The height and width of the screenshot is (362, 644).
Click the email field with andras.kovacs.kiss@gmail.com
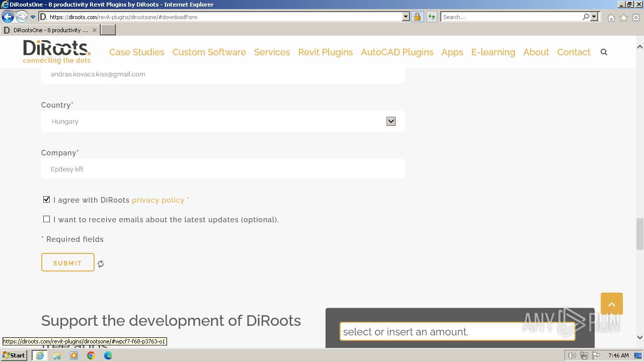[x=223, y=74]
